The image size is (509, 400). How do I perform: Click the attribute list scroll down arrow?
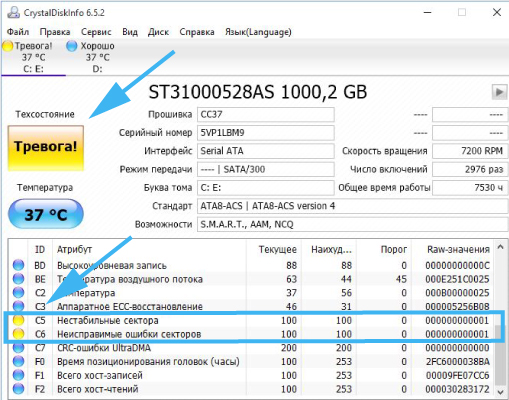500,391
